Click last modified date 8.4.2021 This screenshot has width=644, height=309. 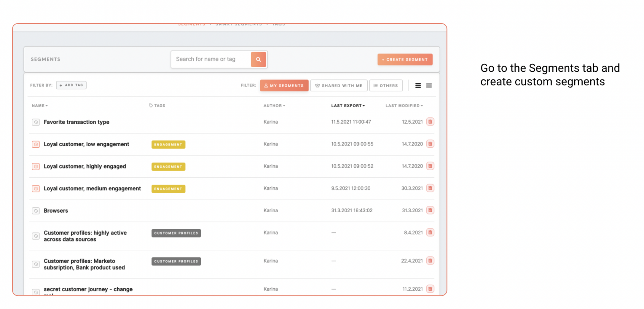point(413,233)
